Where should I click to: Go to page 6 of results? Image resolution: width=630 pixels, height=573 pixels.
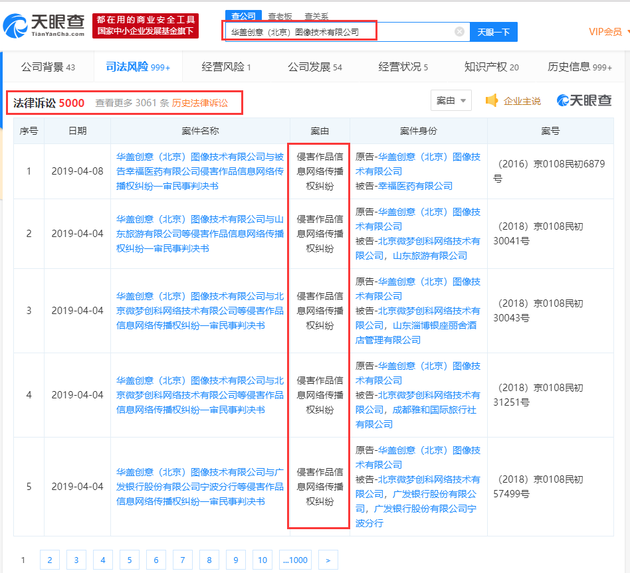point(156,560)
